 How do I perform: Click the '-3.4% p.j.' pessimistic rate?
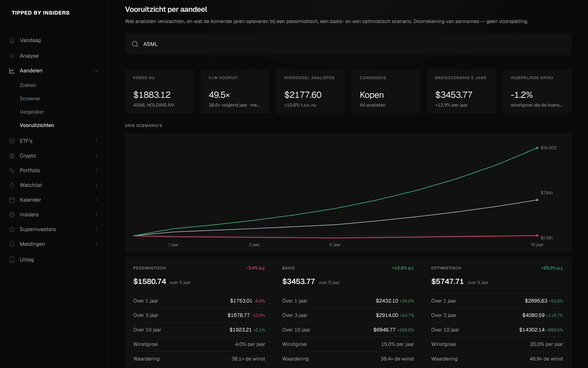(x=256, y=268)
